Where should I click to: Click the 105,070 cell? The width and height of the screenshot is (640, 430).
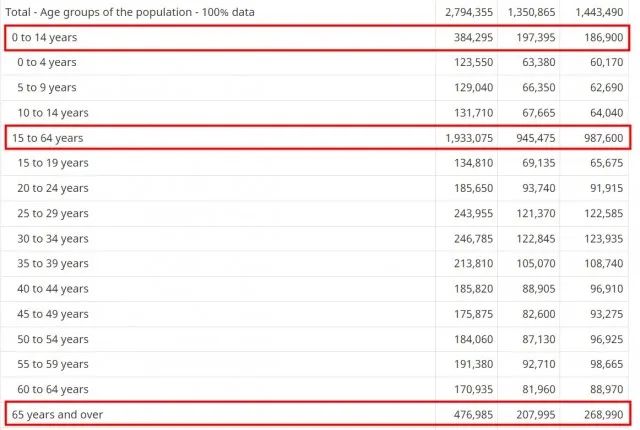click(536, 264)
